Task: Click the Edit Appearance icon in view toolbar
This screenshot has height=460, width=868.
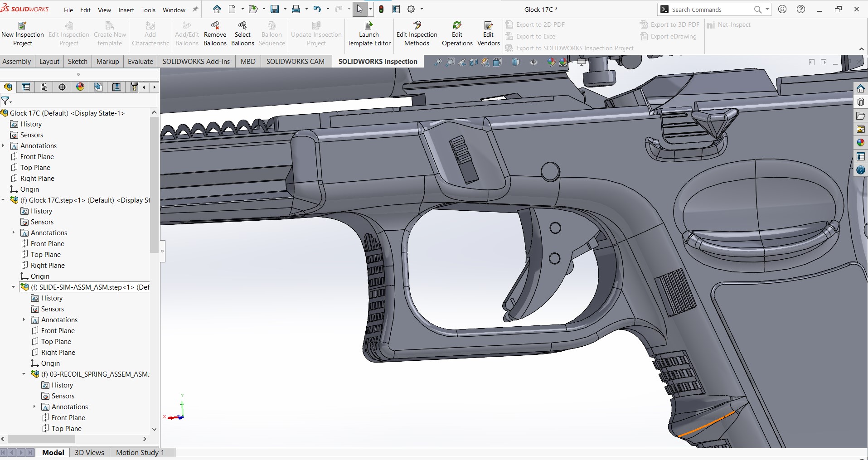Action: pyautogui.click(x=551, y=62)
